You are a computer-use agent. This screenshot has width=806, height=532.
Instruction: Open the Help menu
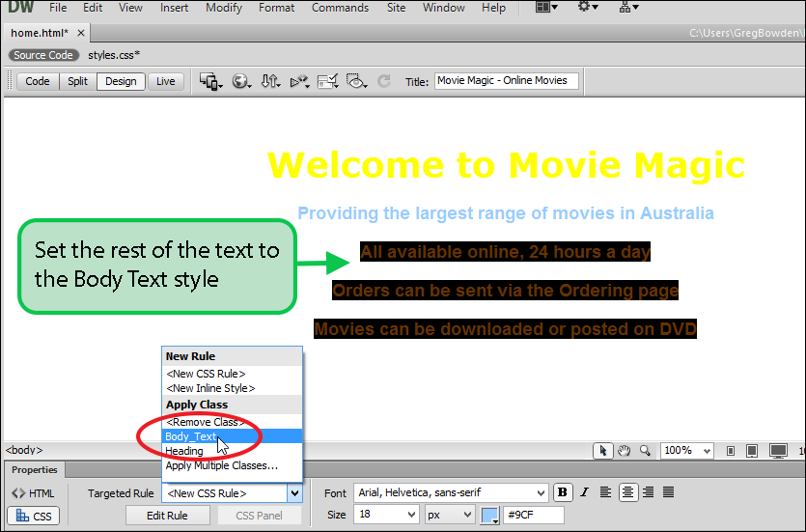tap(493, 8)
